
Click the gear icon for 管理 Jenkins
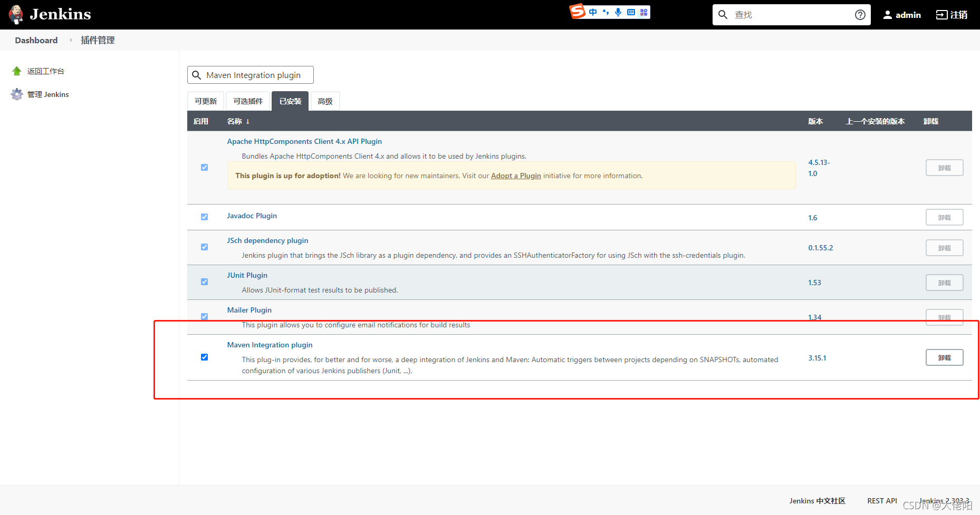(17, 94)
